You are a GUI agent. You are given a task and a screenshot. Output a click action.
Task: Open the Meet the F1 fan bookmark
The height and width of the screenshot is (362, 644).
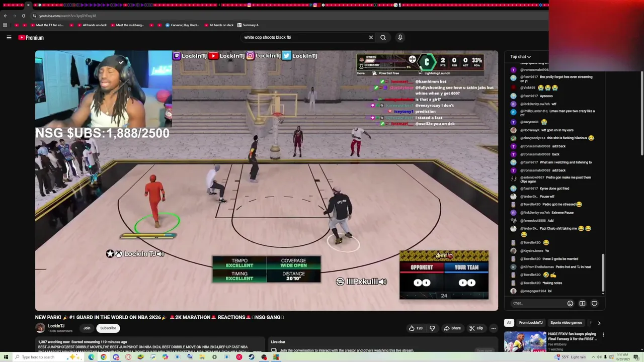coord(46,25)
